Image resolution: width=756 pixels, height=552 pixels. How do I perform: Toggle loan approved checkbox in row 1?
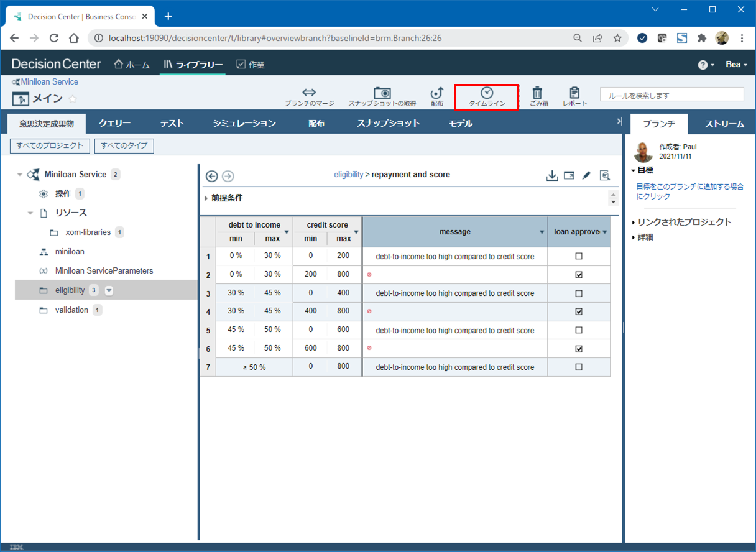tap(579, 256)
